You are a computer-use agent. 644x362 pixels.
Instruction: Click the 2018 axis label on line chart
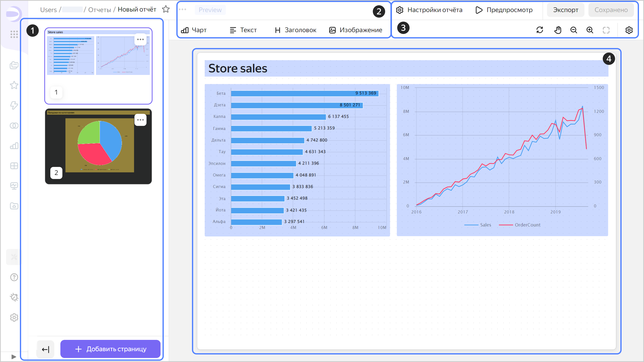(509, 212)
